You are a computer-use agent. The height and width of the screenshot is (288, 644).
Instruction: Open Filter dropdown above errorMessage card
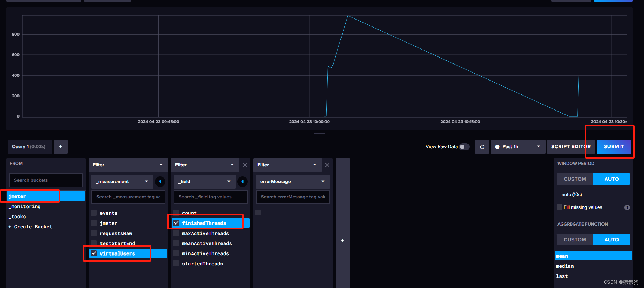pos(287,165)
